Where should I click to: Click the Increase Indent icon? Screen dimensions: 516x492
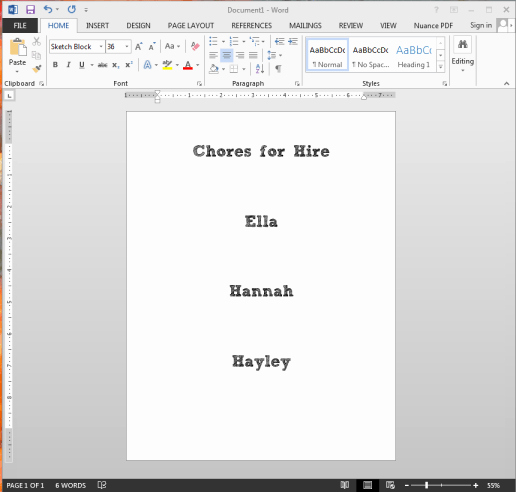coord(293,41)
